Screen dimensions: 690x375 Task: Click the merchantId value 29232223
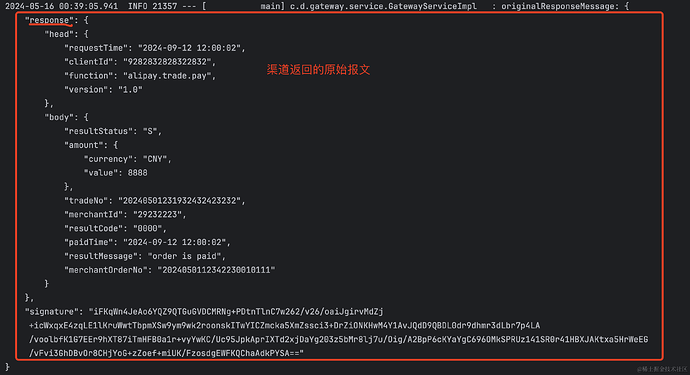tap(158, 214)
